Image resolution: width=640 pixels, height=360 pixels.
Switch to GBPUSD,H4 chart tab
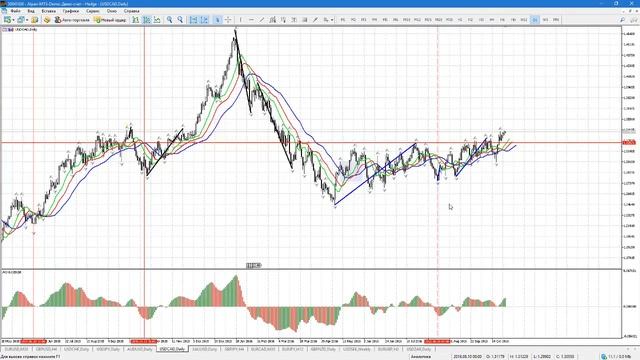pyautogui.click(x=46, y=349)
